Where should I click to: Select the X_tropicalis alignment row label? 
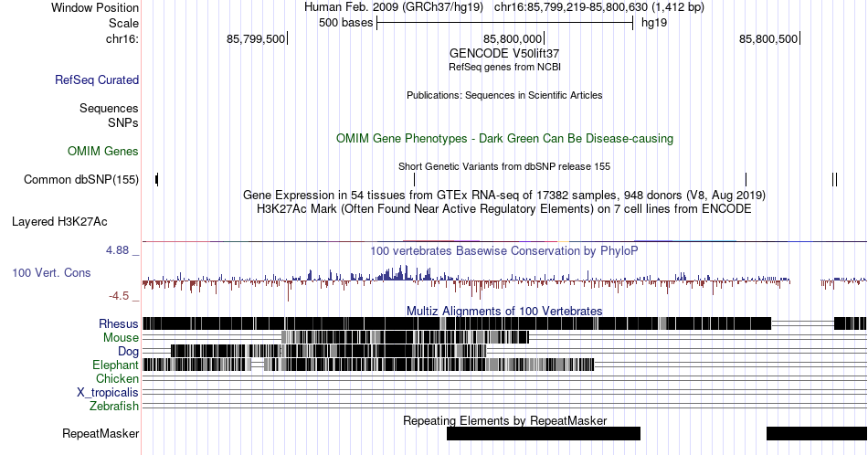point(108,393)
